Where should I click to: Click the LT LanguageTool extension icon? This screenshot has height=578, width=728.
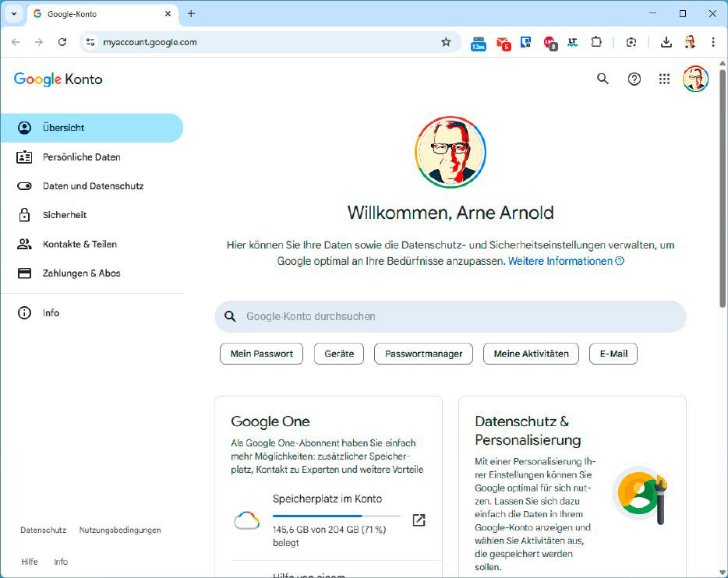pos(572,43)
